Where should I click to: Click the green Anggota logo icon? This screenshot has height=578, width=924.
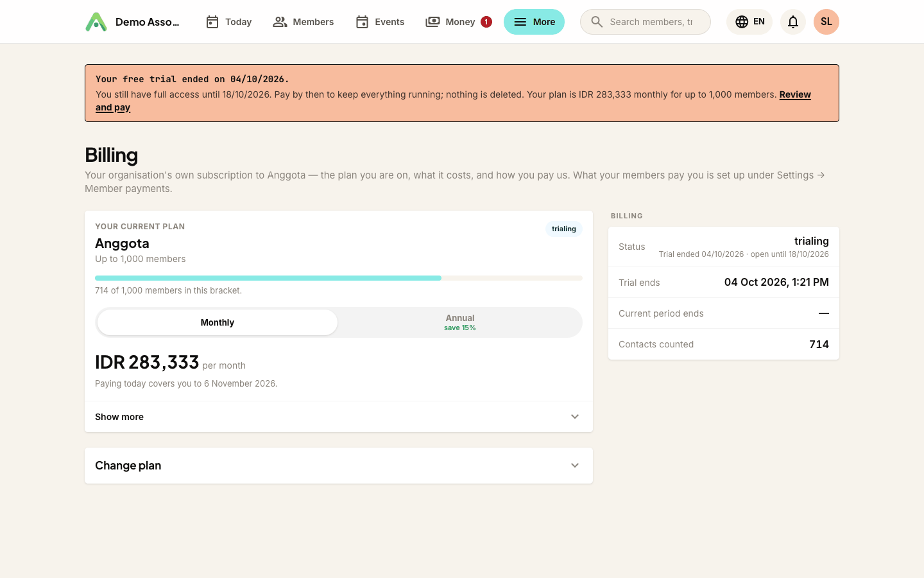(x=96, y=22)
